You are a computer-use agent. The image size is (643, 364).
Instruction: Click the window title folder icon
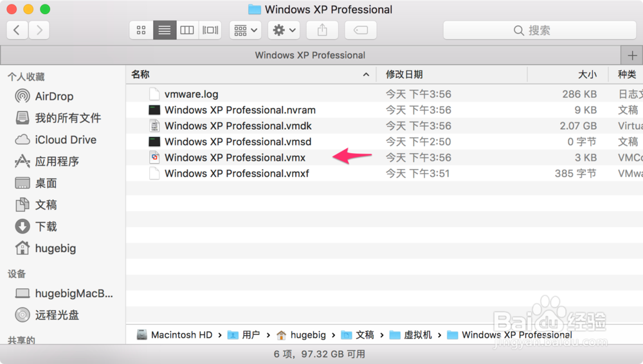[255, 9]
